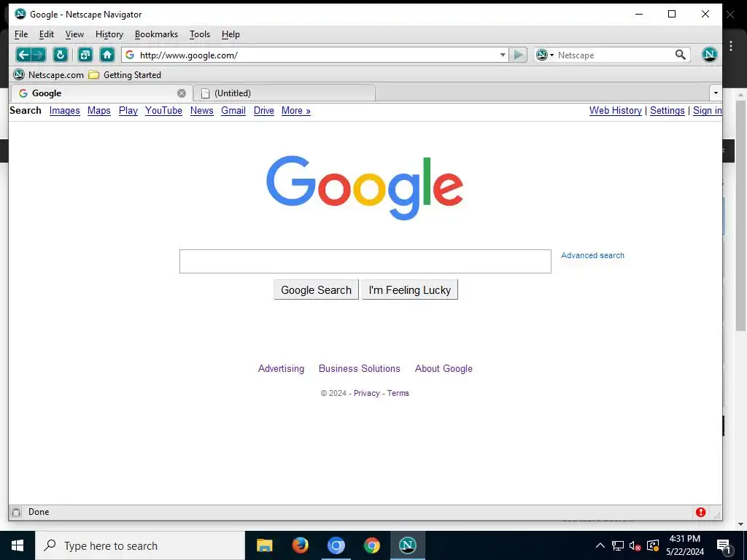Open the Business Solutions link

point(359,368)
